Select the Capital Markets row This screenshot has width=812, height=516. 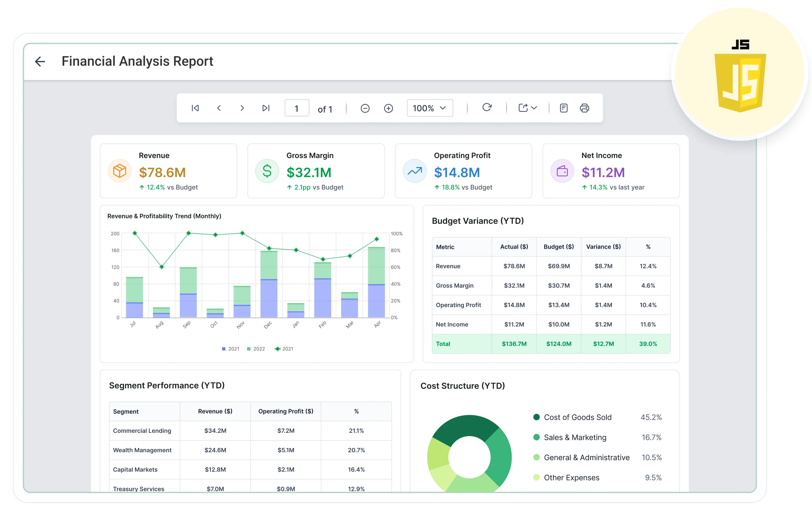(x=250, y=470)
